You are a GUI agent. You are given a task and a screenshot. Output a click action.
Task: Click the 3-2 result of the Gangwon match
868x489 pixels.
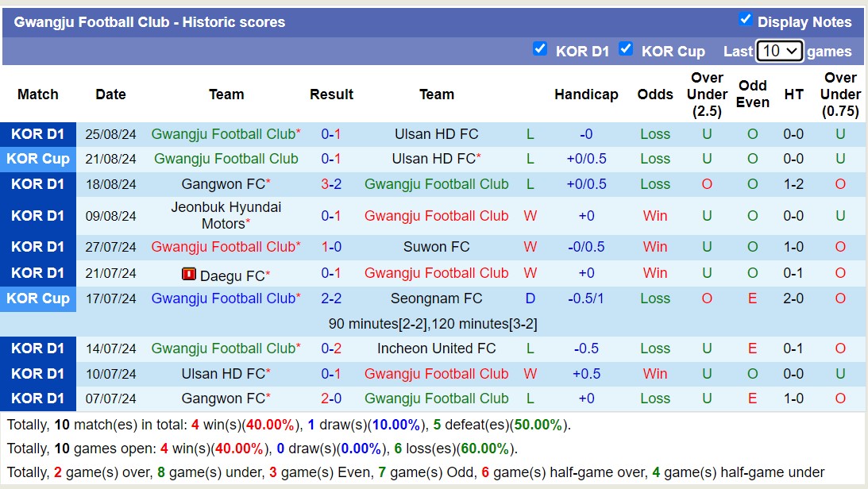331,184
